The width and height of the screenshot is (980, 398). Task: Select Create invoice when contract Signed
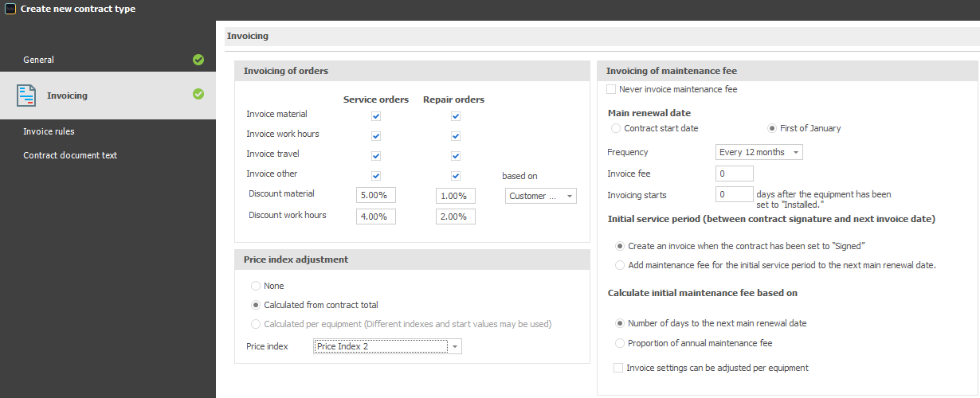pyautogui.click(x=621, y=246)
